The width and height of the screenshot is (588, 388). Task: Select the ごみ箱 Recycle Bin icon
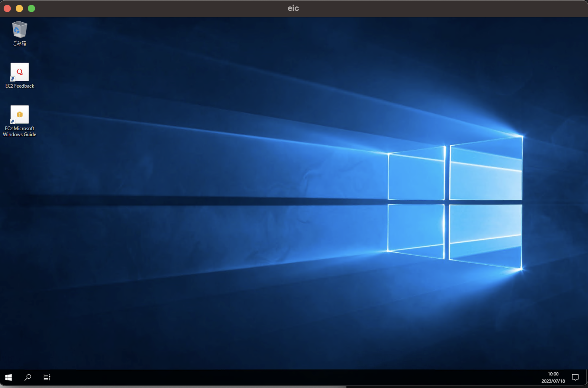tap(20, 30)
